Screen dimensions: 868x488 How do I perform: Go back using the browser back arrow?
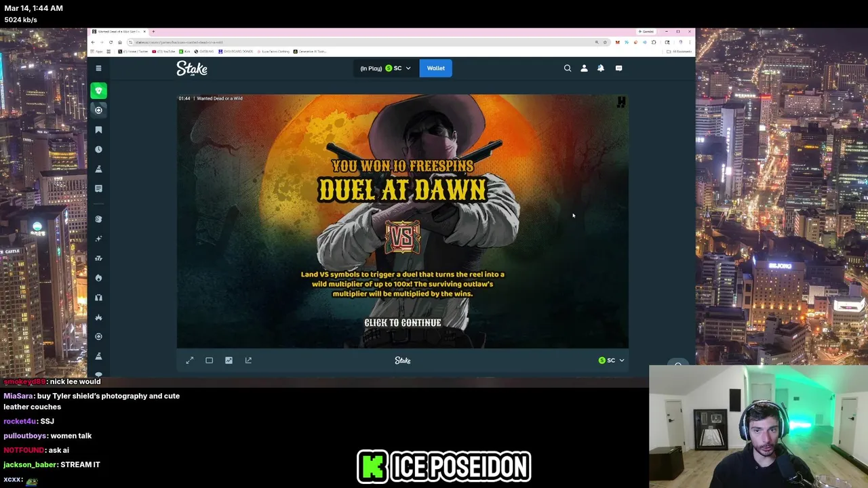(x=93, y=42)
